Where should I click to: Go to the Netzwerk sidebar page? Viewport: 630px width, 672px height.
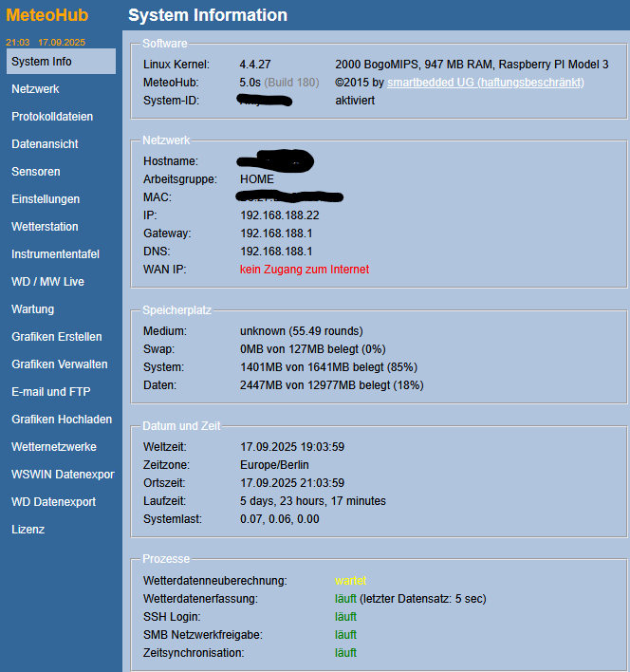tap(35, 89)
